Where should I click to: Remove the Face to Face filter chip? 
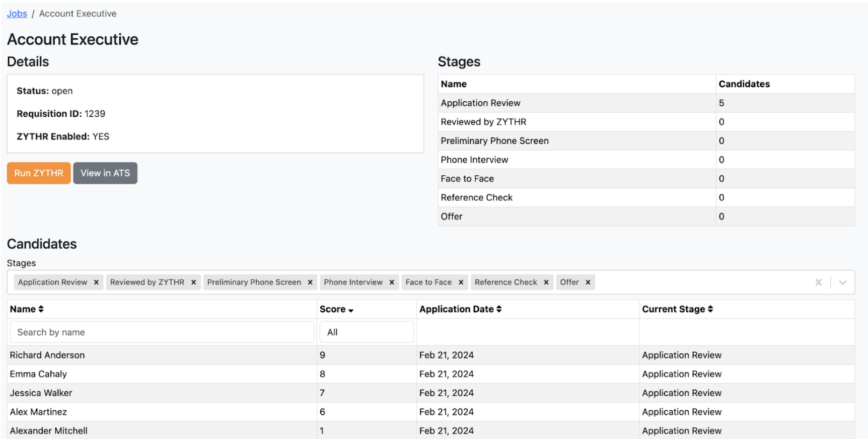[x=461, y=282]
